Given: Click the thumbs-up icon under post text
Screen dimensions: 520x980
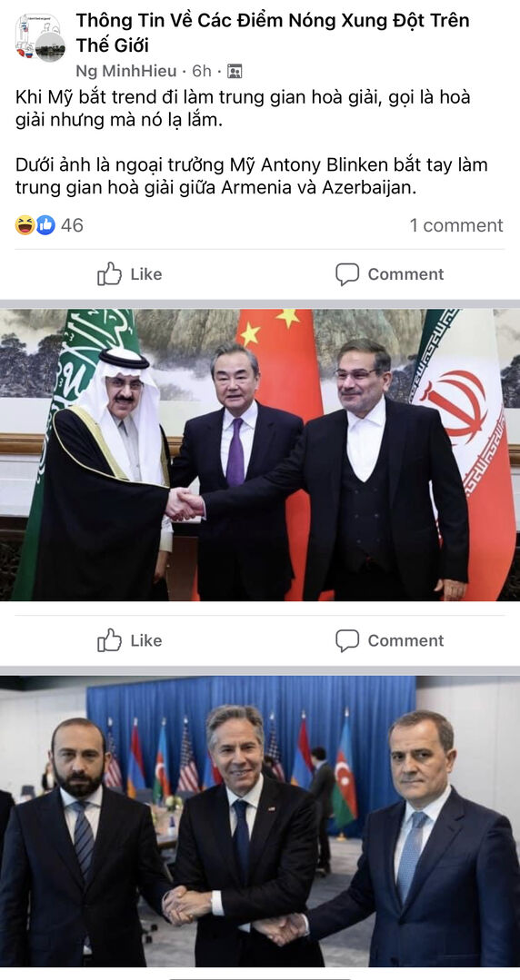Looking at the screenshot, I should click(109, 273).
